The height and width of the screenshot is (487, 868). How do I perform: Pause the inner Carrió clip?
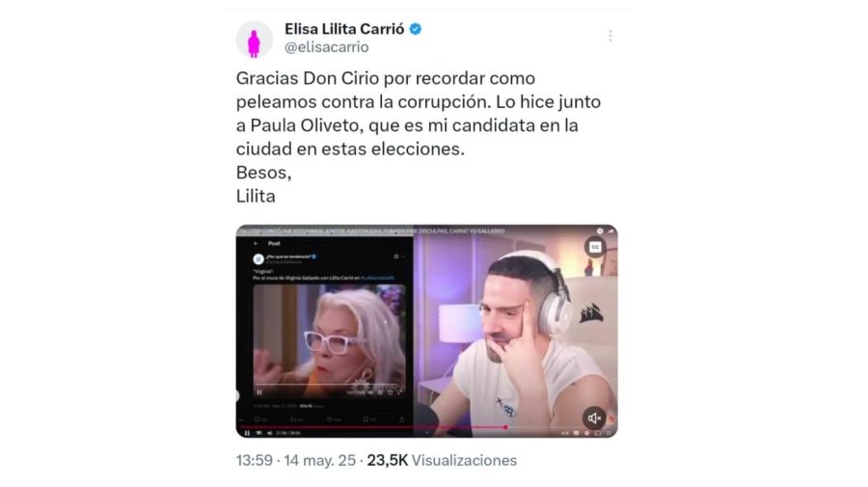click(x=259, y=392)
